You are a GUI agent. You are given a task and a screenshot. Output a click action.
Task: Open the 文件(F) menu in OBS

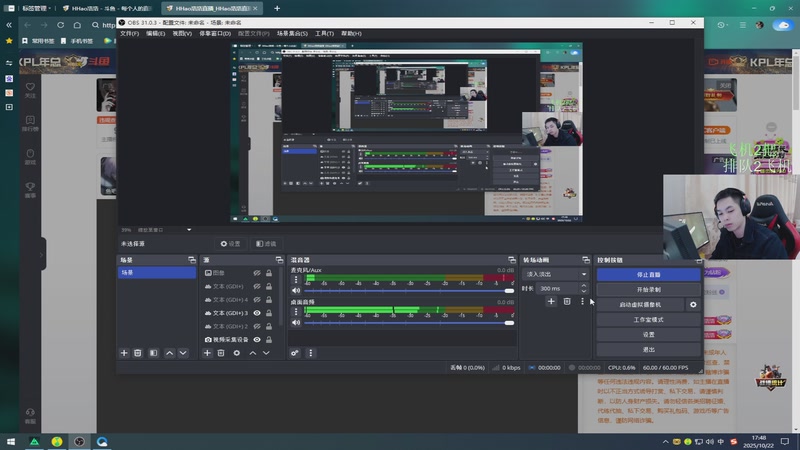point(129,34)
